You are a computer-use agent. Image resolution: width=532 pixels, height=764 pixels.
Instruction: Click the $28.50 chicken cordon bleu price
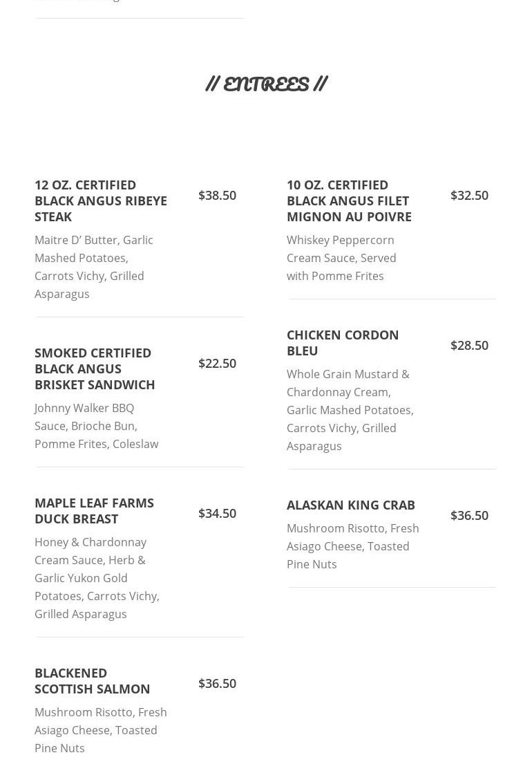(469, 345)
